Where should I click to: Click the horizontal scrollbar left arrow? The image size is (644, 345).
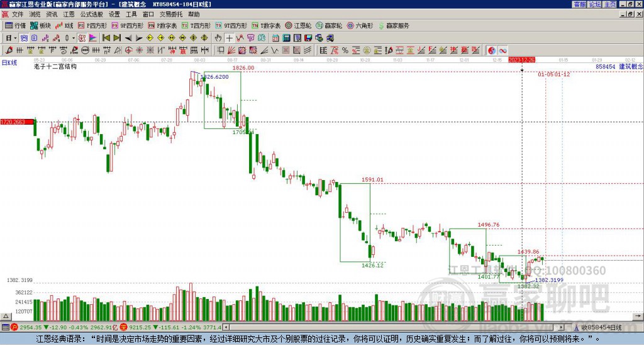225,327
